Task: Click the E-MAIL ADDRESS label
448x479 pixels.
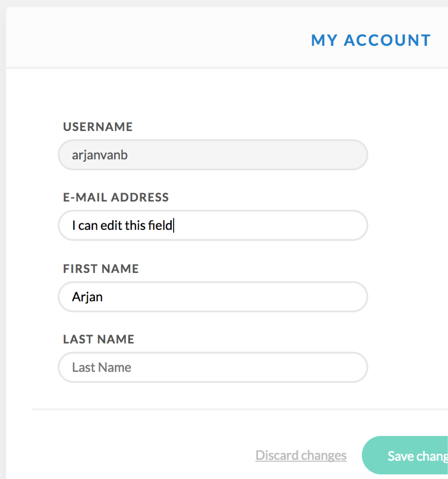Action: (116, 197)
